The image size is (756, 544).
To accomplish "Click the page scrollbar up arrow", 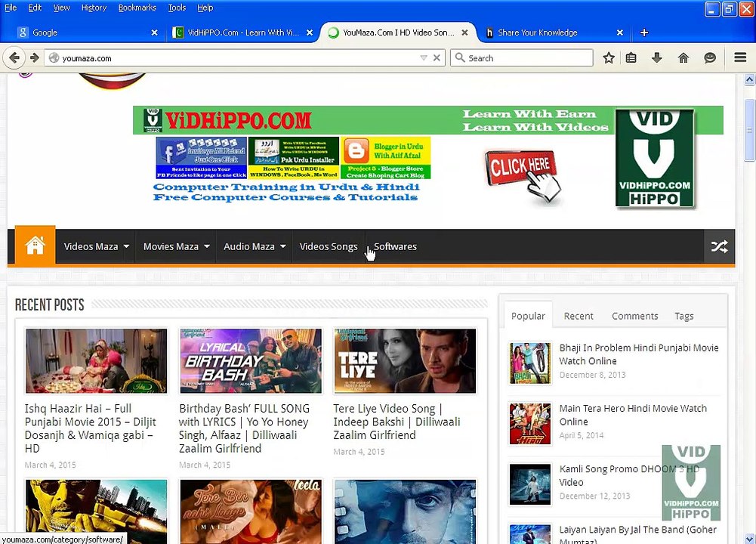I will (x=749, y=79).
